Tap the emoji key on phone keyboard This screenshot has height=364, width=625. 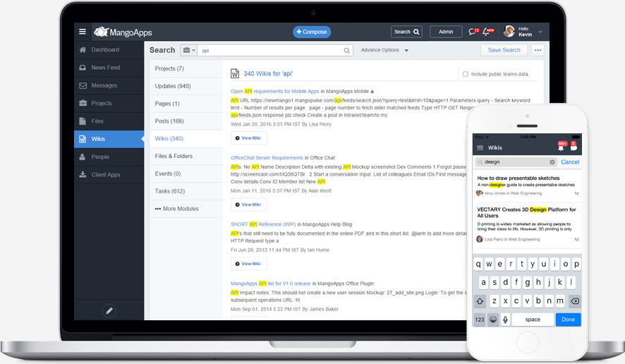click(x=493, y=320)
